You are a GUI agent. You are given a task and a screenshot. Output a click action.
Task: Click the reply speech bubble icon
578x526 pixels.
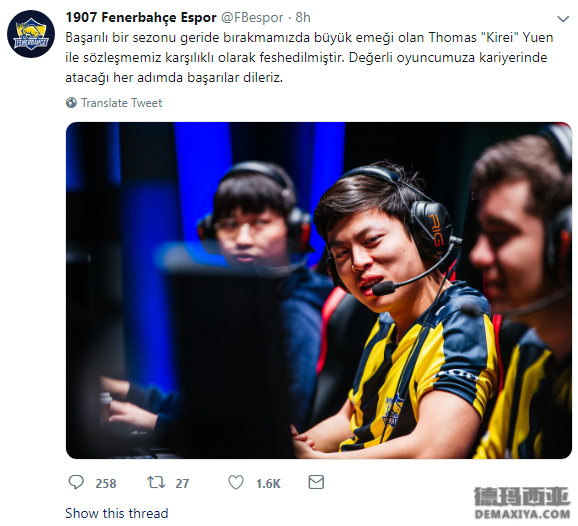[76, 482]
